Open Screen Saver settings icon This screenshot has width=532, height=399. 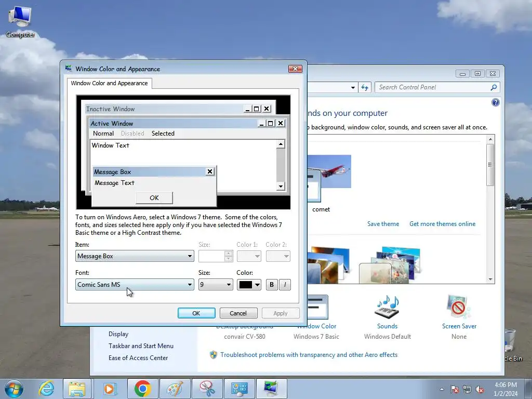click(459, 307)
